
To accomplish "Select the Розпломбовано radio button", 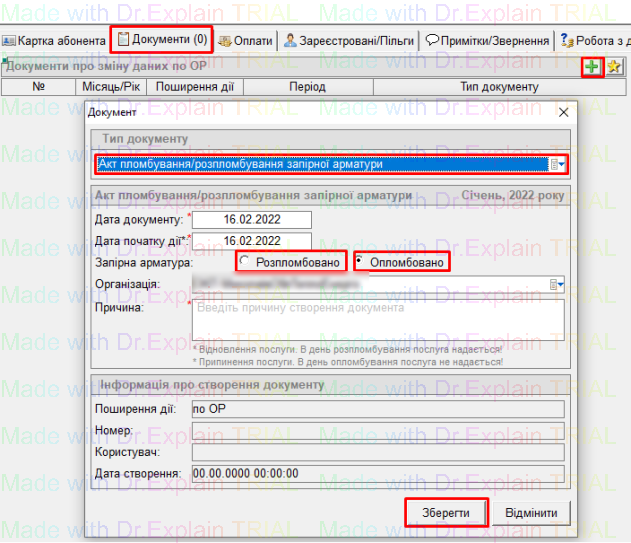I will pos(245,262).
